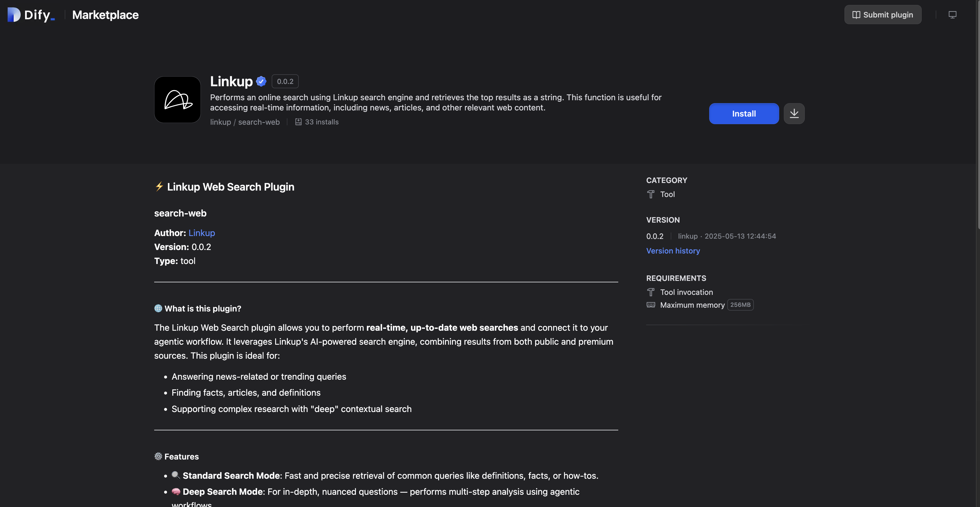Click the verified badge next to Linkup
Viewport: 980px width, 507px height.
(261, 81)
